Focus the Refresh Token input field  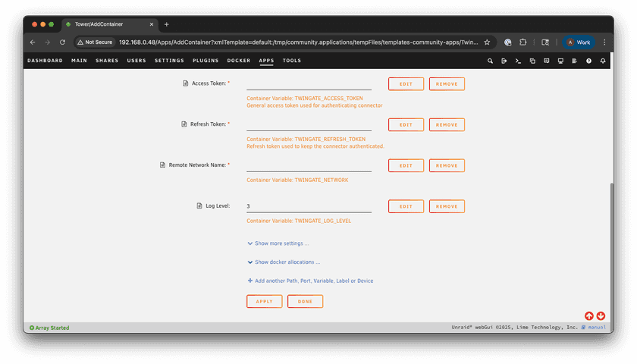pos(309,124)
